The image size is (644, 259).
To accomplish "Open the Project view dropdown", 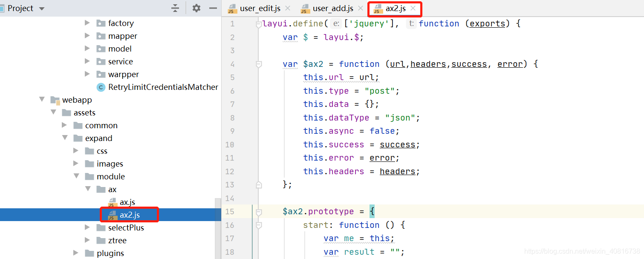I will coord(41,9).
